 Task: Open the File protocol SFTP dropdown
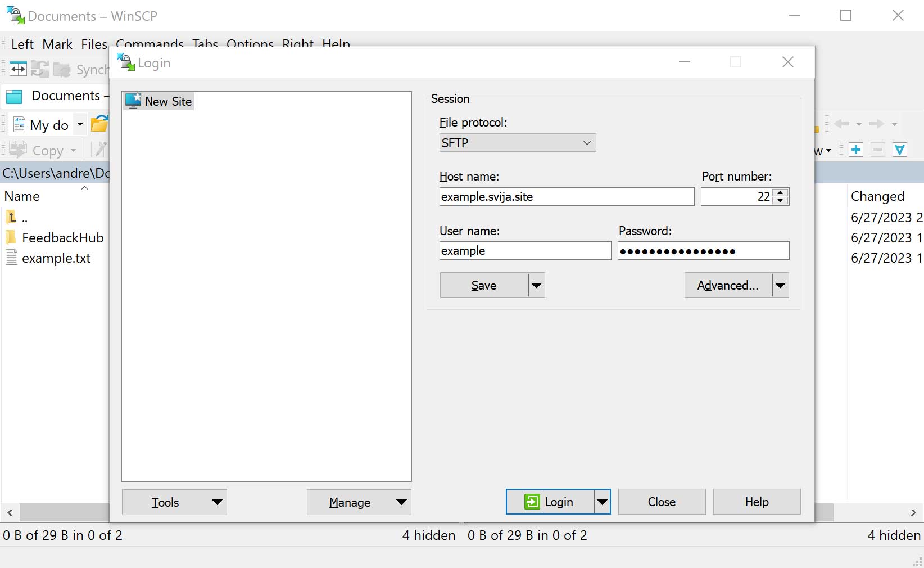tap(517, 143)
